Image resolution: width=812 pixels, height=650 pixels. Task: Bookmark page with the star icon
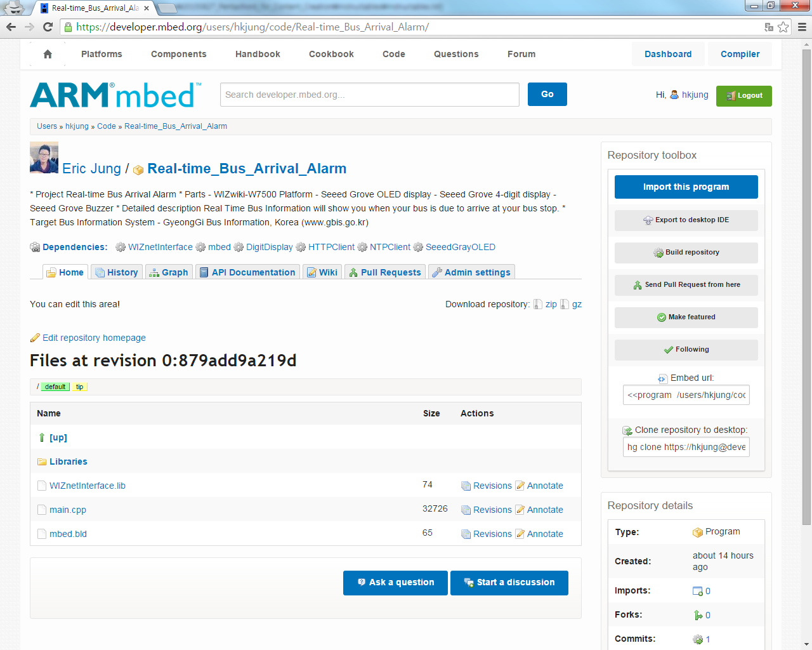pos(783,27)
